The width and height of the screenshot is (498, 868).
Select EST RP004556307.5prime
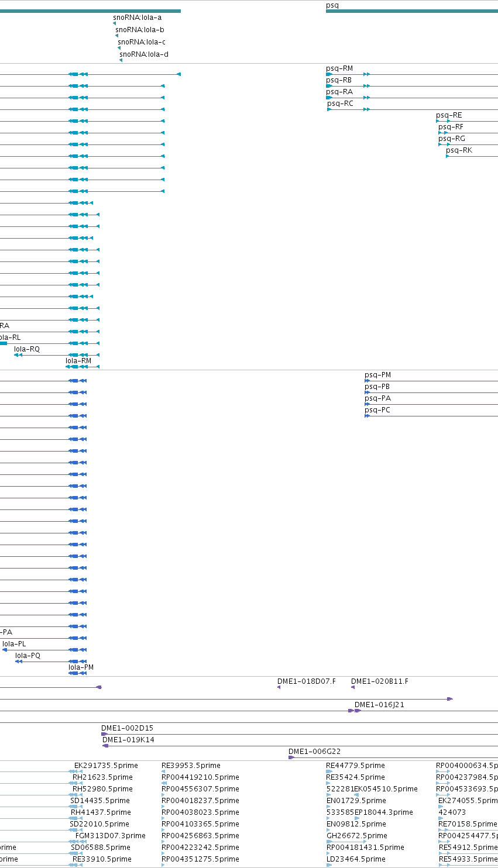tap(200, 789)
